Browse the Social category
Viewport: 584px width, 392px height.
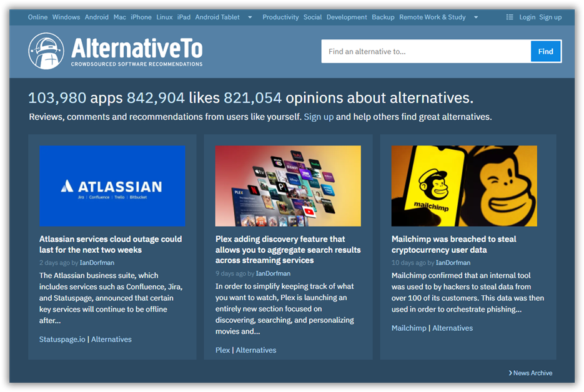tap(312, 17)
